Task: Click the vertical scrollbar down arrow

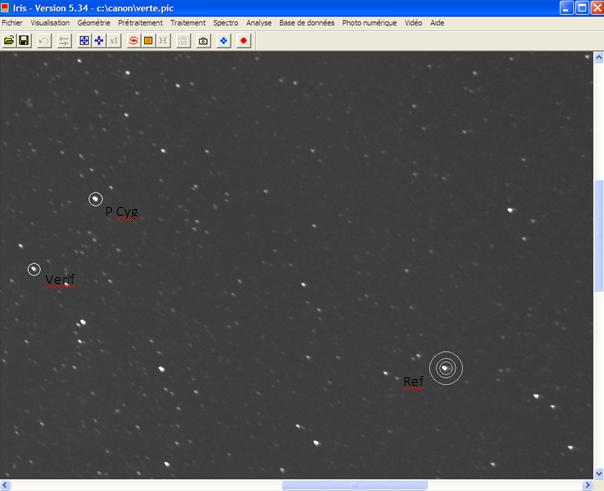Action: click(599, 474)
